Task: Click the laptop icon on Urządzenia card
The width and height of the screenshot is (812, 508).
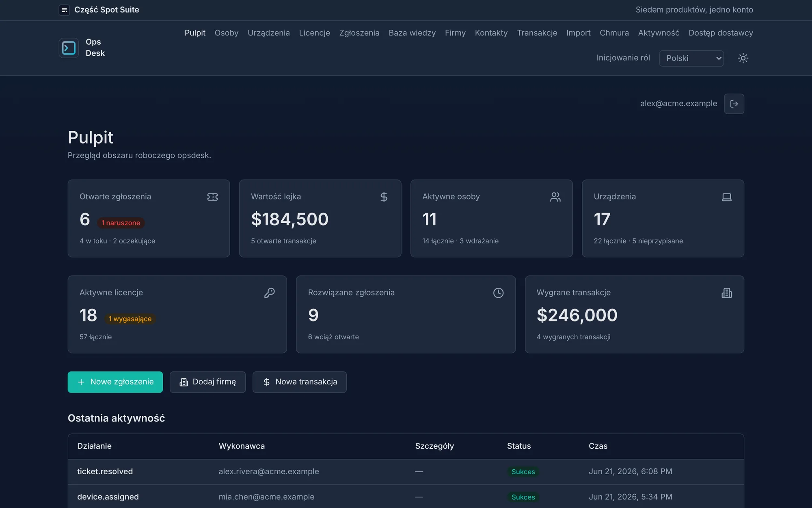Action: [727, 197]
